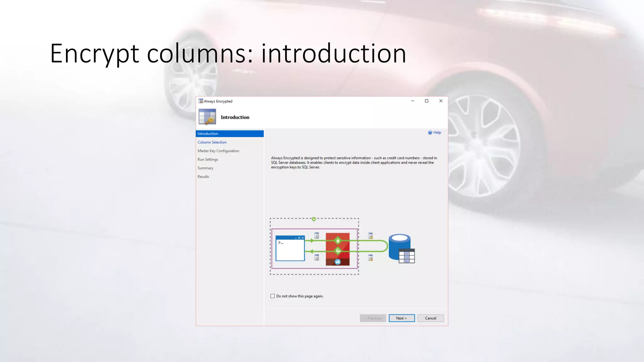Click the Next > button
Screen dimensions: 644x362
click(x=402, y=318)
